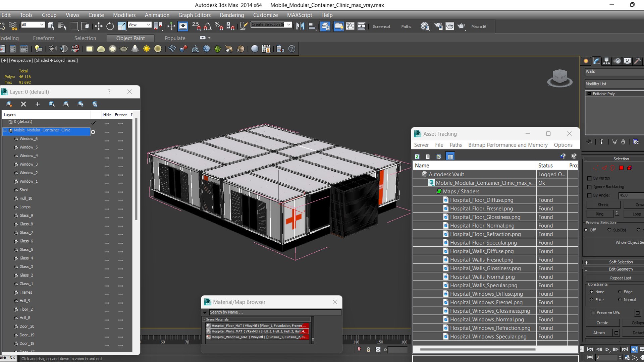This screenshot has height=362, width=644.
Task: Select the Edge constraint radio button
Action: coord(620,292)
